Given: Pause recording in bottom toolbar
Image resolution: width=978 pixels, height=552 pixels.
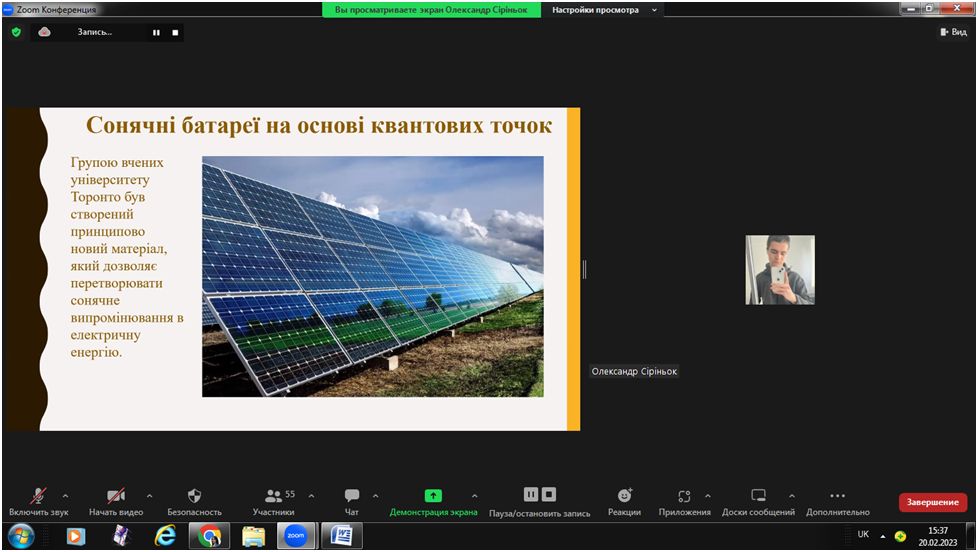Looking at the screenshot, I should point(530,495).
